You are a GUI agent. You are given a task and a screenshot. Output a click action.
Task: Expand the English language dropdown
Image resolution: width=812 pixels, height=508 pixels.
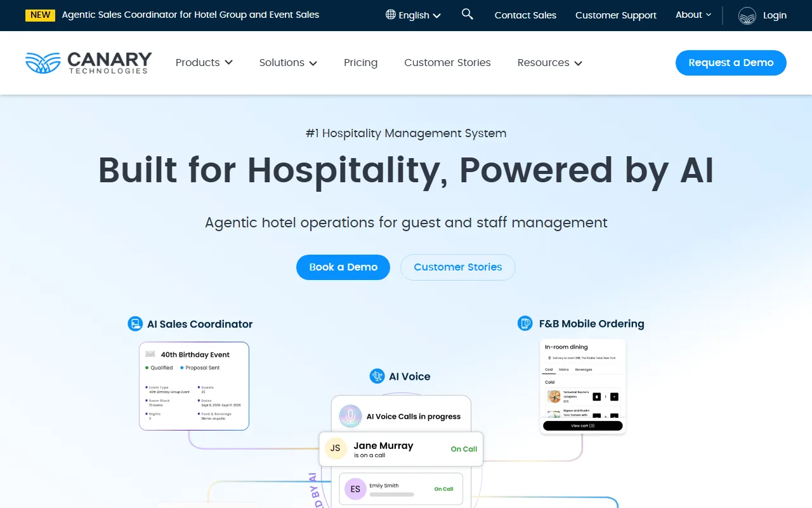pos(414,15)
